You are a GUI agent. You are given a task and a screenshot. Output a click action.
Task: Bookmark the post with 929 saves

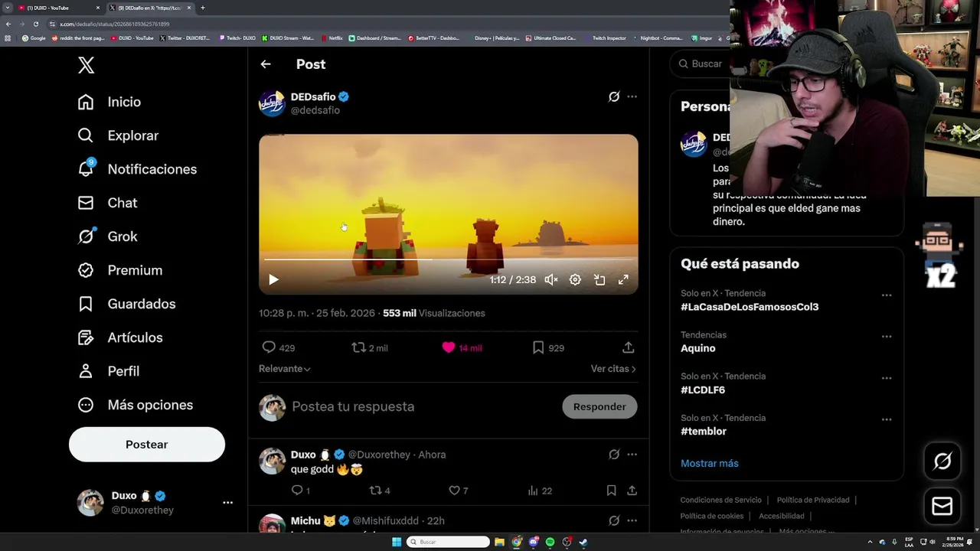538,347
